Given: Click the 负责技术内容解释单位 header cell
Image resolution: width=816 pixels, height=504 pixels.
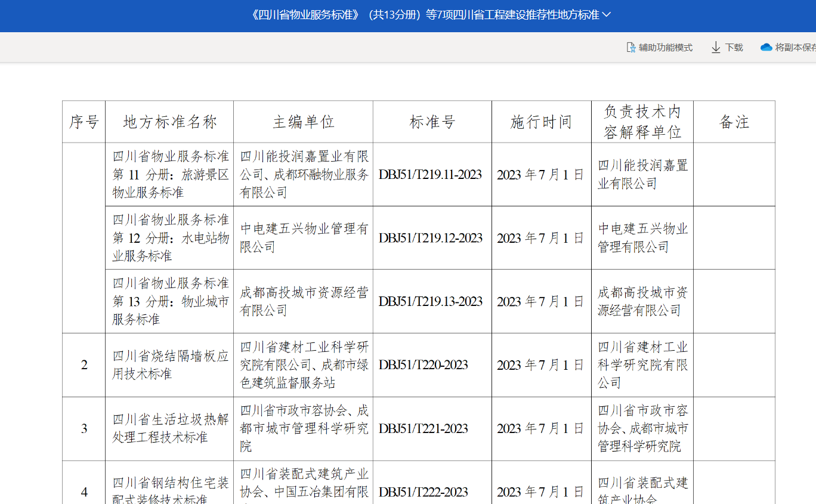Looking at the screenshot, I should tap(642, 122).
